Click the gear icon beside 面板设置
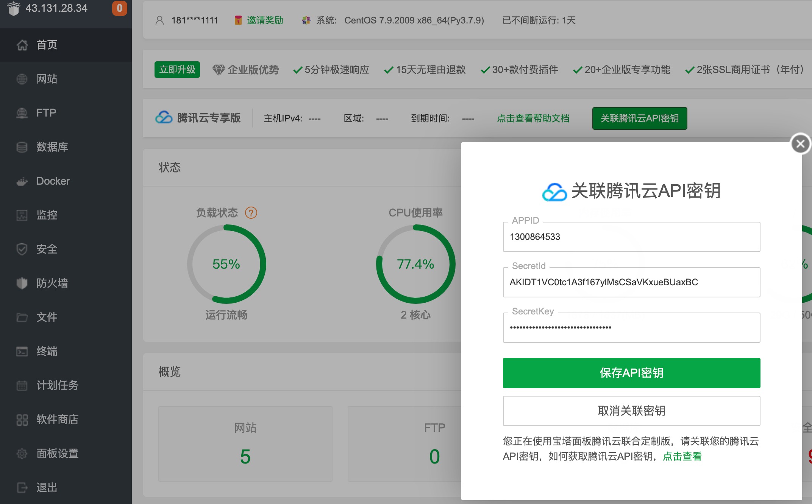Viewport: 812px width, 504px height. coord(22,454)
